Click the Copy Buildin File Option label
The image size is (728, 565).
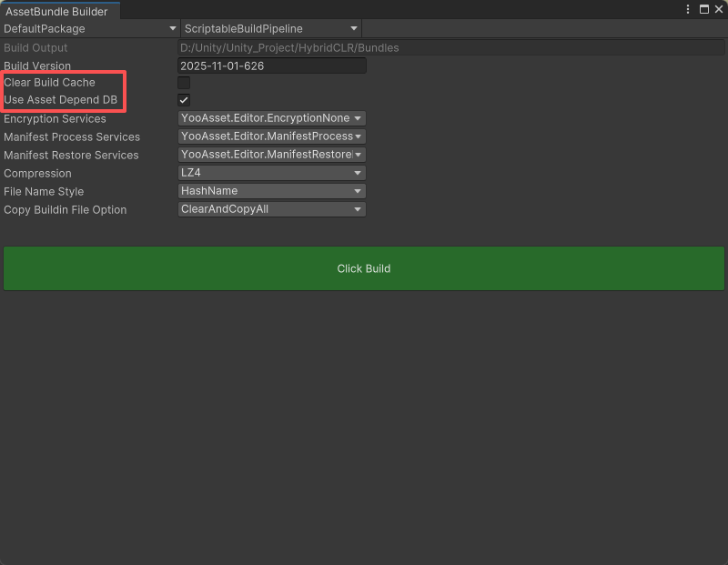(x=65, y=210)
